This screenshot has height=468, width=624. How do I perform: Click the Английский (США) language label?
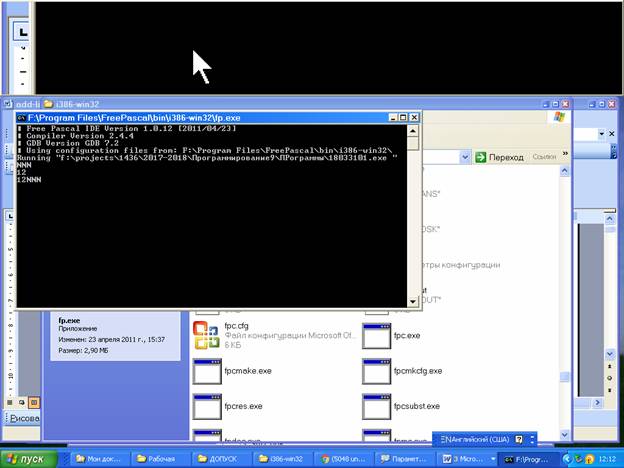point(481,440)
